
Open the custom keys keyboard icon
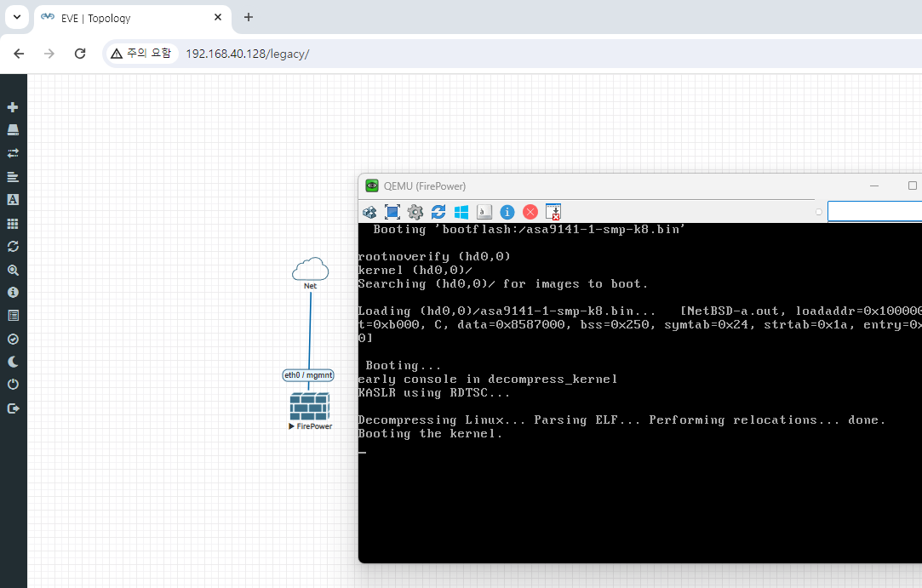(484, 212)
